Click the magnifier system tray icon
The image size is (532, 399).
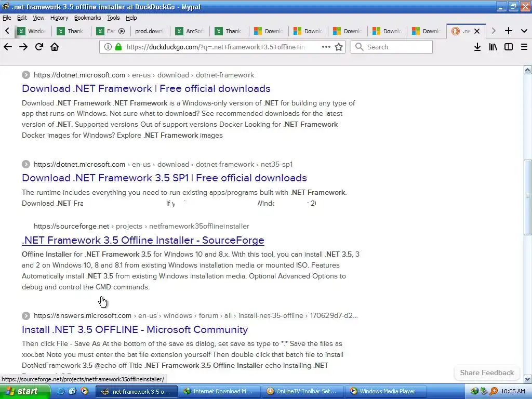494,391
